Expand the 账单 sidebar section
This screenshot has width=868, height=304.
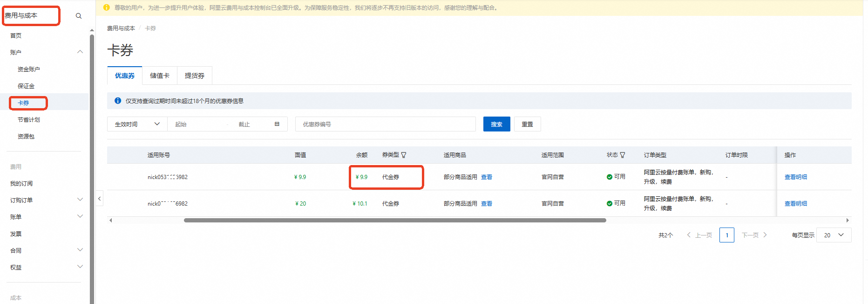[x=80, y=217]
